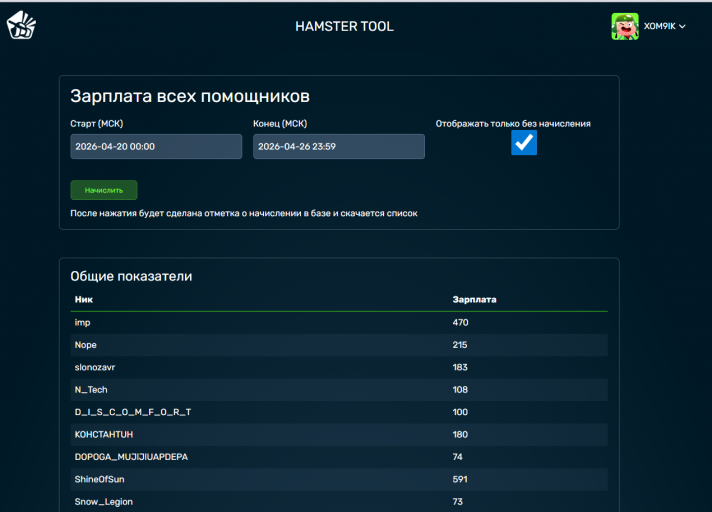The height and width of the screenshot is (512, 712).
Task: Click the Конец (МСК) date field
Action: [x=339, y=146]
